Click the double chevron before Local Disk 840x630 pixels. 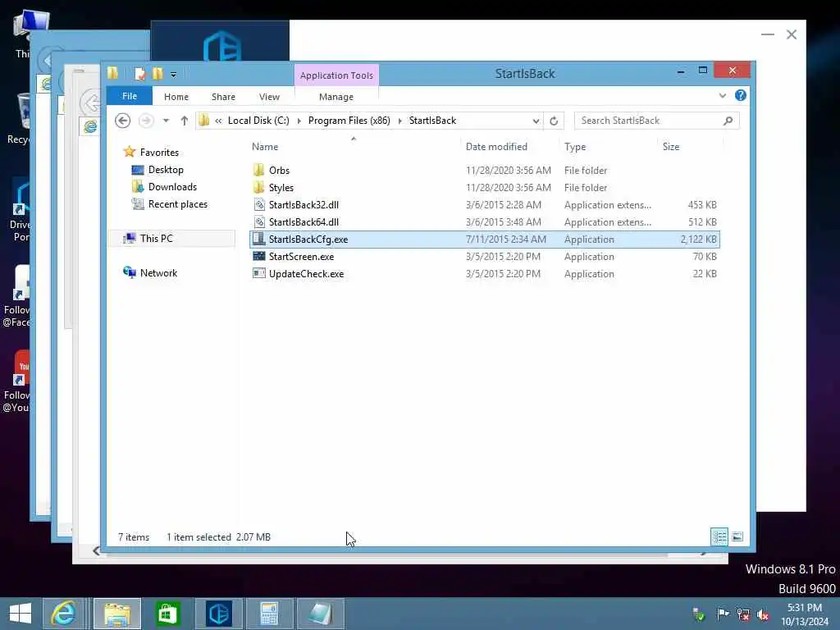click(x=218, y=121)
